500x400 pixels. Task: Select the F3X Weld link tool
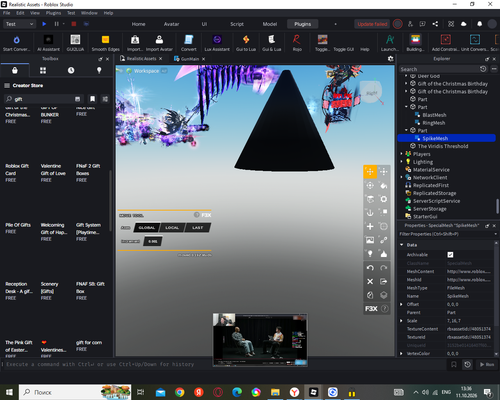[x=384, y=240]
